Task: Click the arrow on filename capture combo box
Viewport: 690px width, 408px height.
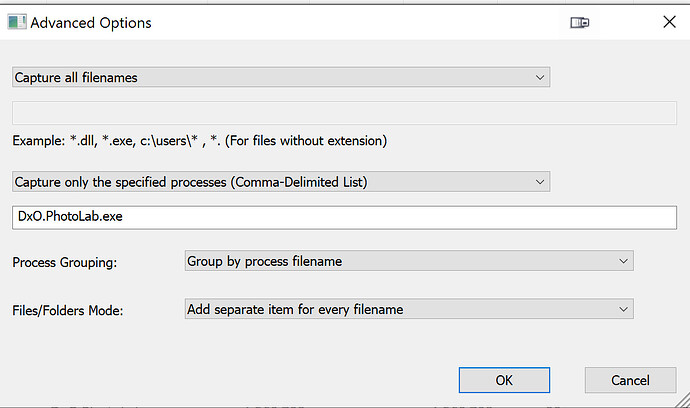Action: point(540,77)
